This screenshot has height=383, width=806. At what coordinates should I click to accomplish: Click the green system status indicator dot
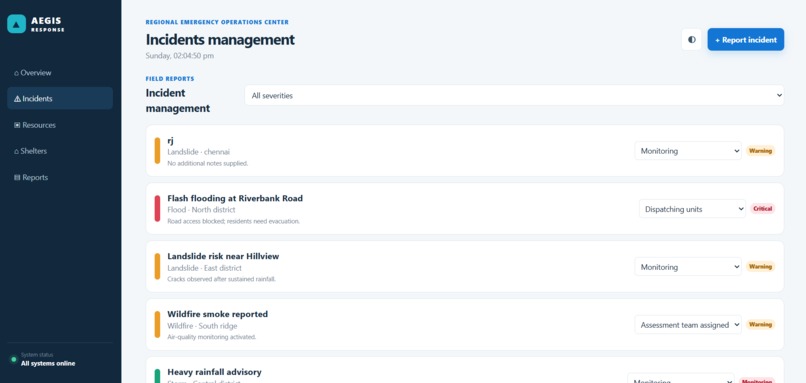(14, 359)
